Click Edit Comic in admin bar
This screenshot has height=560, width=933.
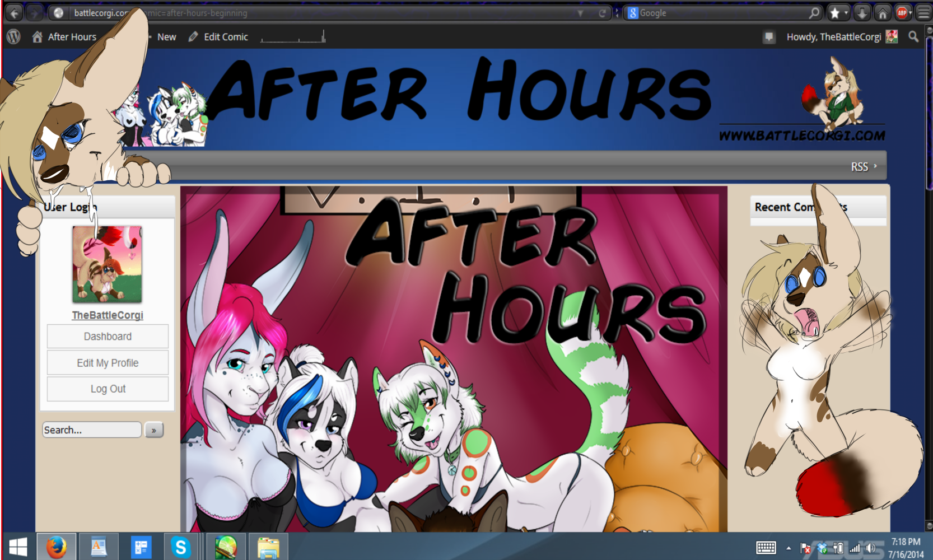(x=218, y=37)
